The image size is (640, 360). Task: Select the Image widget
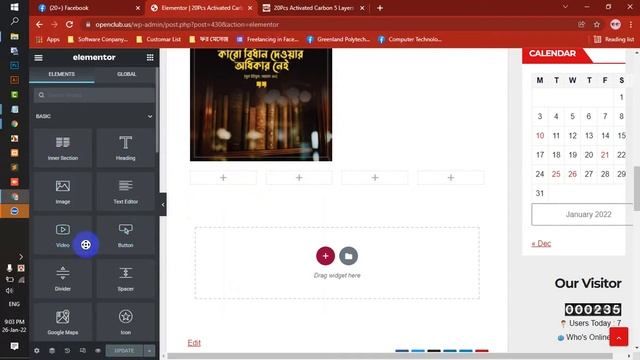coord(62,191)
